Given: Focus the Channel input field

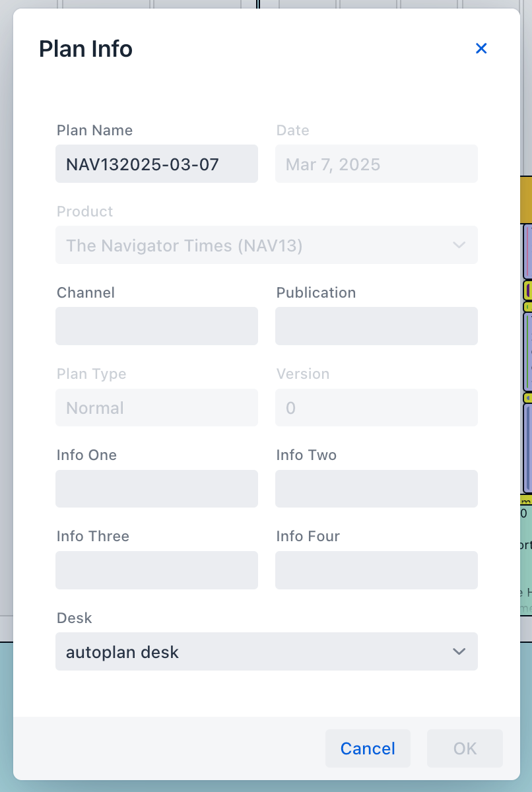Looking at the screenshot, I should 156,326.
